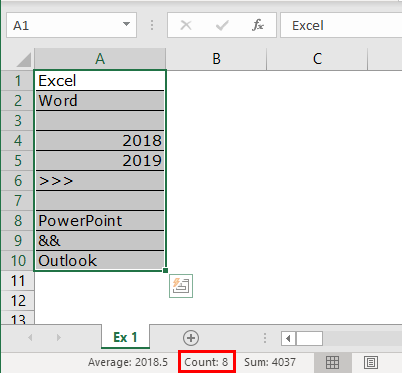The image size is (402, 373).
Task: Add a new sheet with plus icon
Action: [x=191, y=338]
